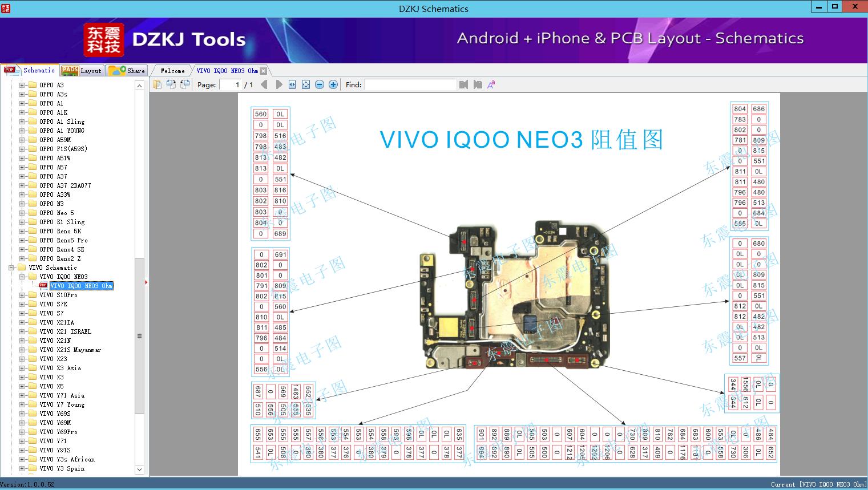Collapse the VIVO Schematic folder
The image size is (868, 490).
(x=12, y=268)
